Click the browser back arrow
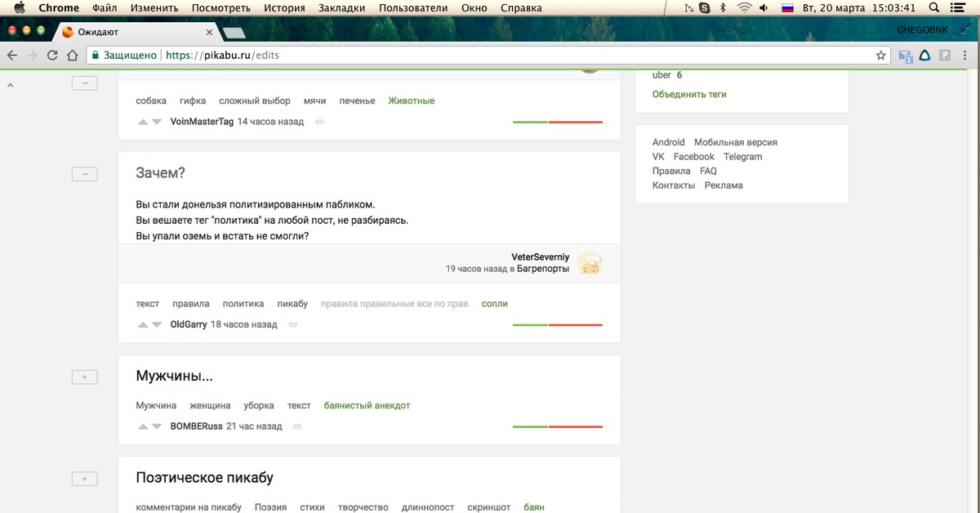Viewport: 980px width, 513px height. [x=12, y=56]
